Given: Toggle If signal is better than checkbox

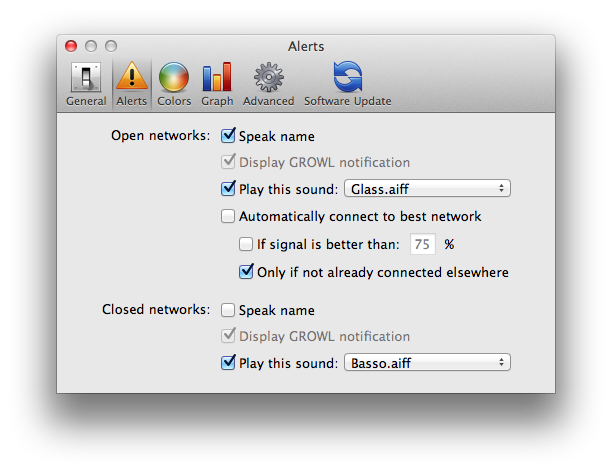Looking at the screenshot, I should [246, 244].
